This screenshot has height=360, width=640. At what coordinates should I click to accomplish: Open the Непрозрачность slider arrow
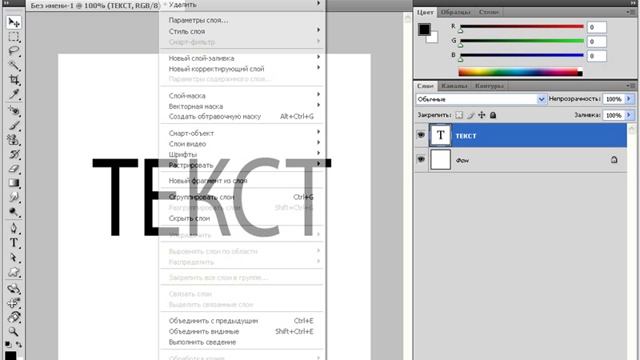pyautogui.click(x=629, y=99)
